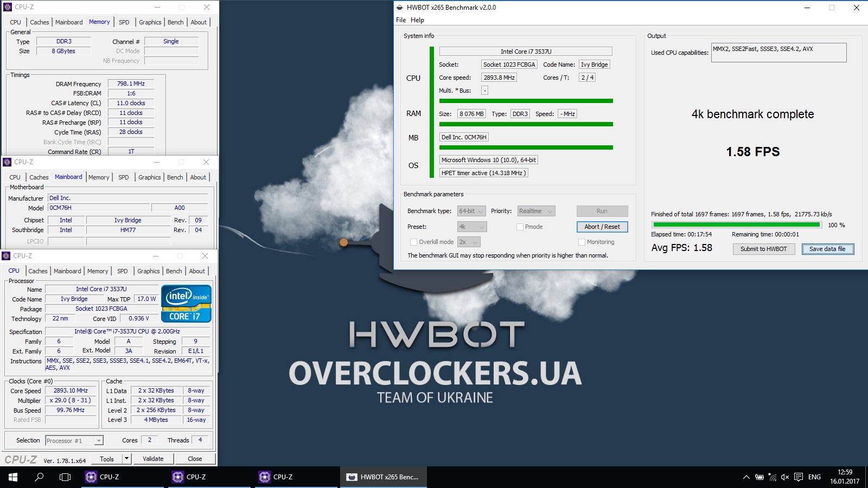
Task: Click the Validate button in CPU-Z
Action: tap(153, 459)
